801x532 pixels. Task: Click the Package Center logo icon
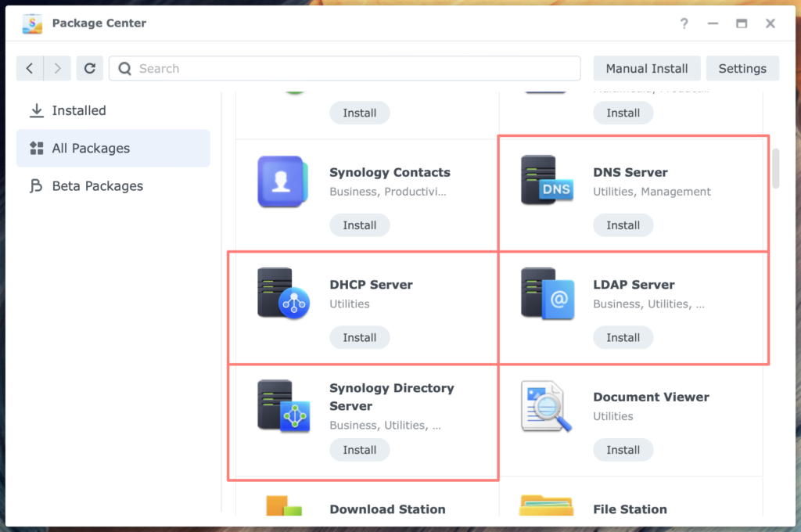click(31, 23)
